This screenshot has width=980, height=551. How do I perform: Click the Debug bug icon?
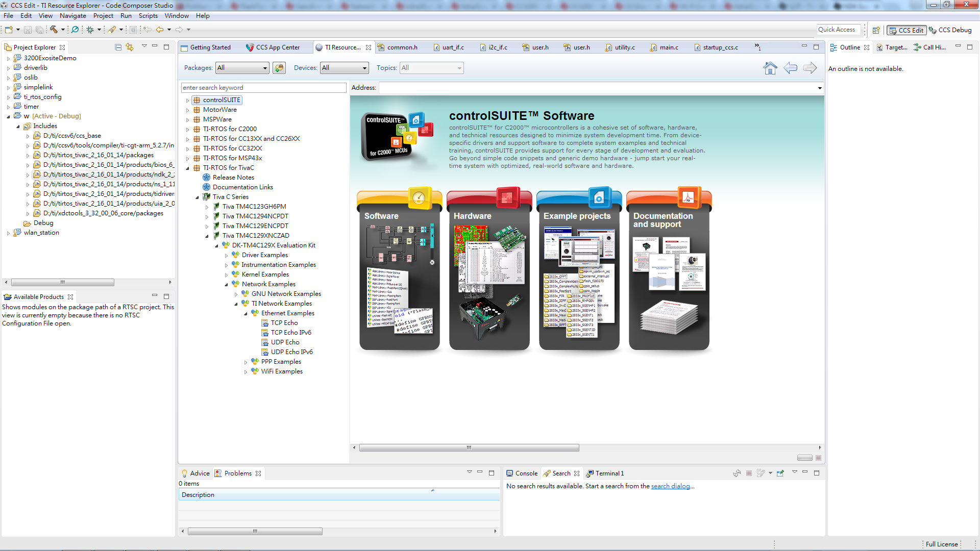pos(90,30)
